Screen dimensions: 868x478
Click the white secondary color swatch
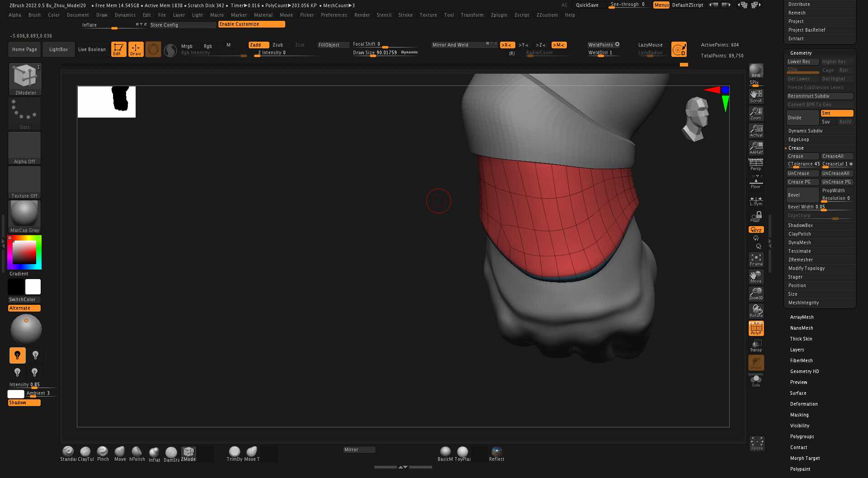pos(33,287)
